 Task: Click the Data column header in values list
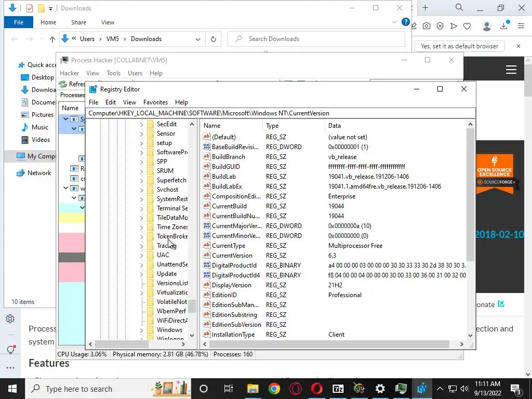395,126
